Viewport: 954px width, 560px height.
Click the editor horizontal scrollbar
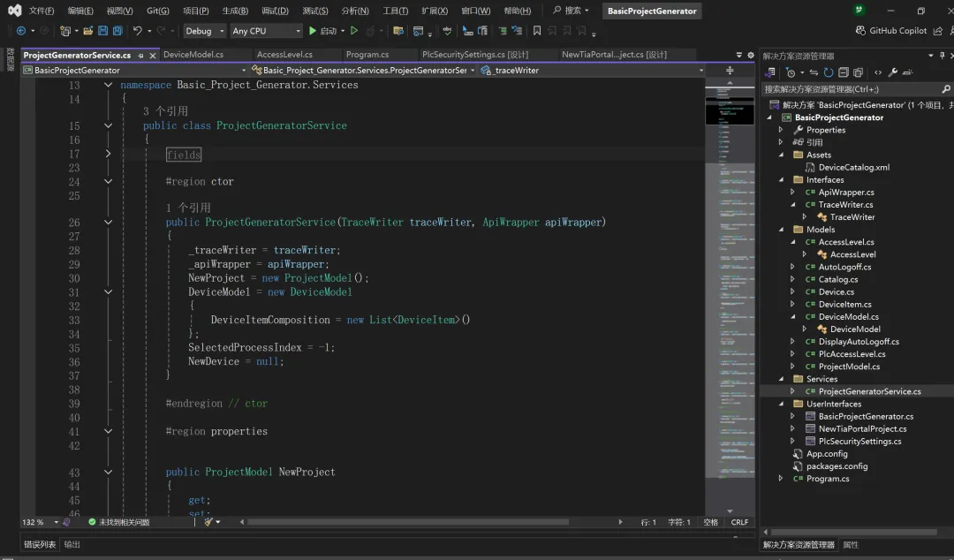click(x=406, y=522)
